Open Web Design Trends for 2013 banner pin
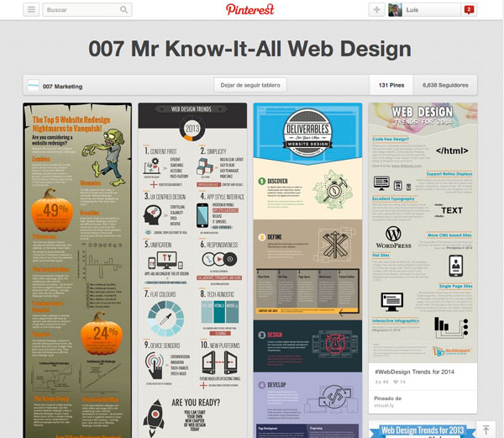This screenshot has width=504, height=438. point(423,430)
